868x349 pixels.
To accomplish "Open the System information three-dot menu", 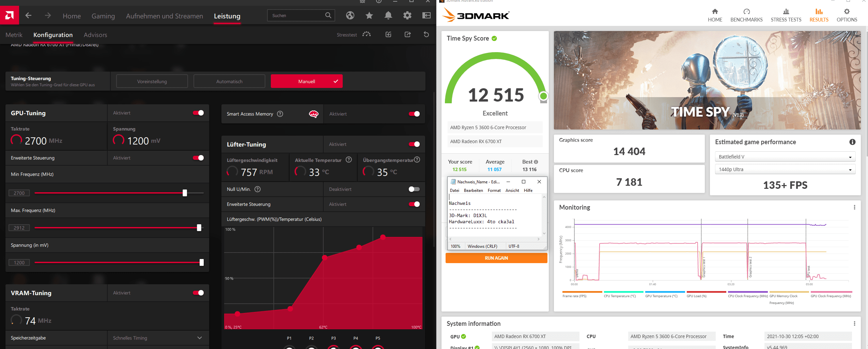I will [x=854, y=323].
